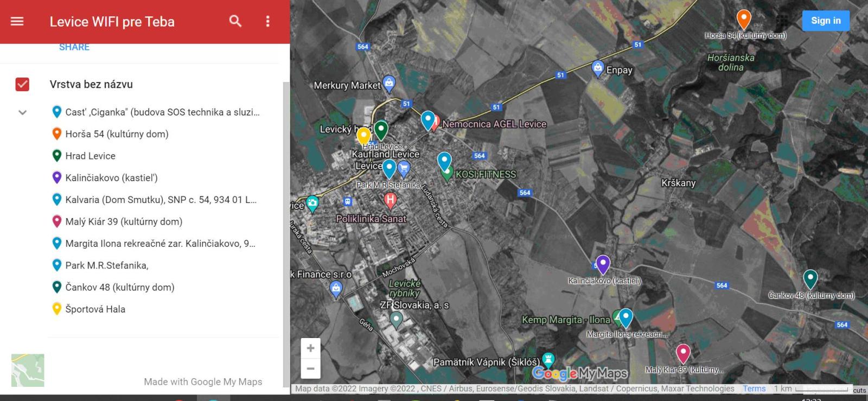Click the SHARE link
The height and width of the screenshot is (401, 868).
74,47
